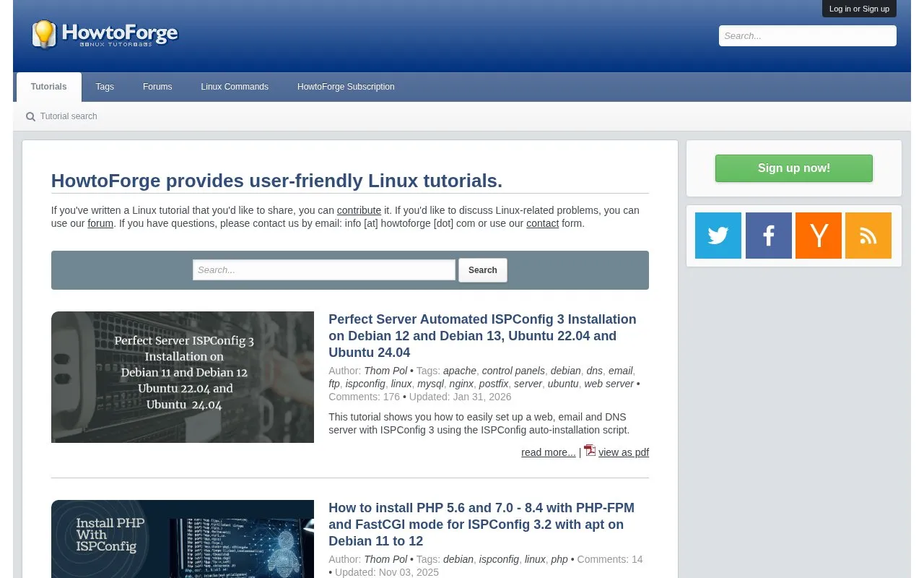
Task: Click the 'Comments: 176' text
Action: pos(364,397)
